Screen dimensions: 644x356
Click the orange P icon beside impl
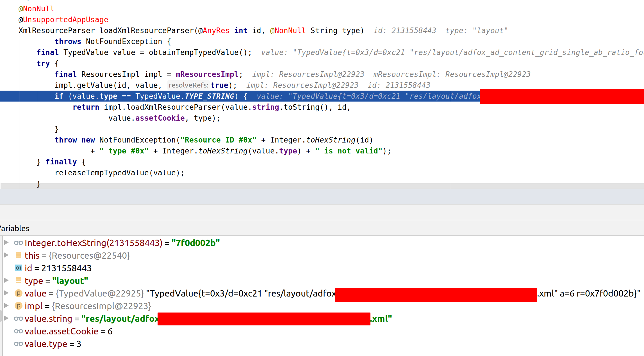[x=18, y=306]
